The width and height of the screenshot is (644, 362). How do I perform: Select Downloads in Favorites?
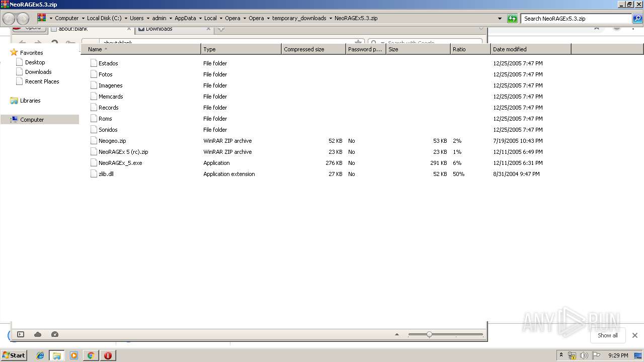[x=38, y=72]
